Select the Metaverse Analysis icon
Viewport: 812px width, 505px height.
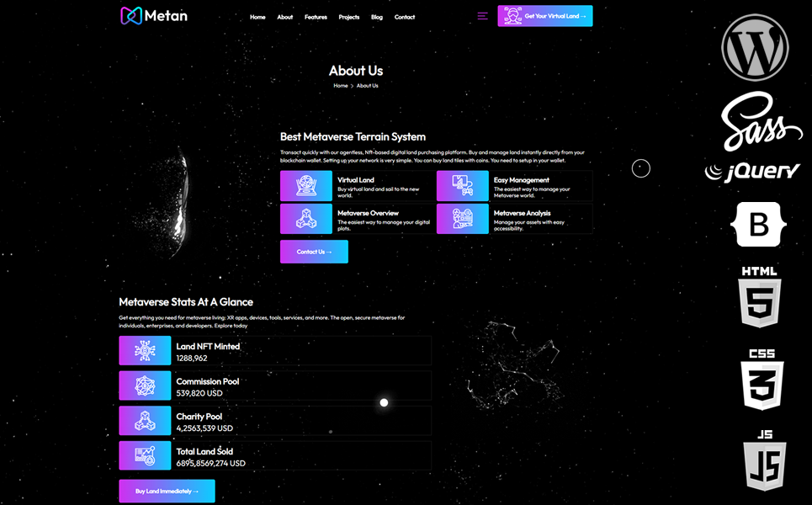tap(462, 219)
